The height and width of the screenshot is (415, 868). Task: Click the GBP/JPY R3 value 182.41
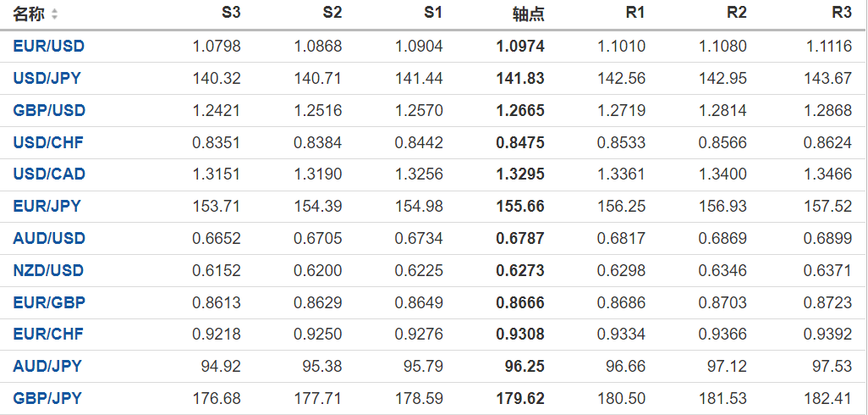tap(831, 398)
